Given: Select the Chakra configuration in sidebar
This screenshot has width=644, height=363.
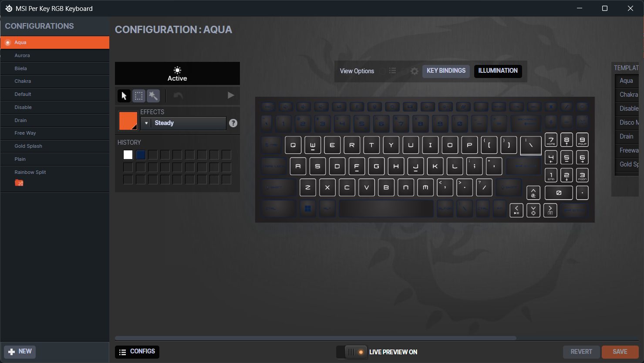Looking at the screenshot, I should [x=23, y=81].
